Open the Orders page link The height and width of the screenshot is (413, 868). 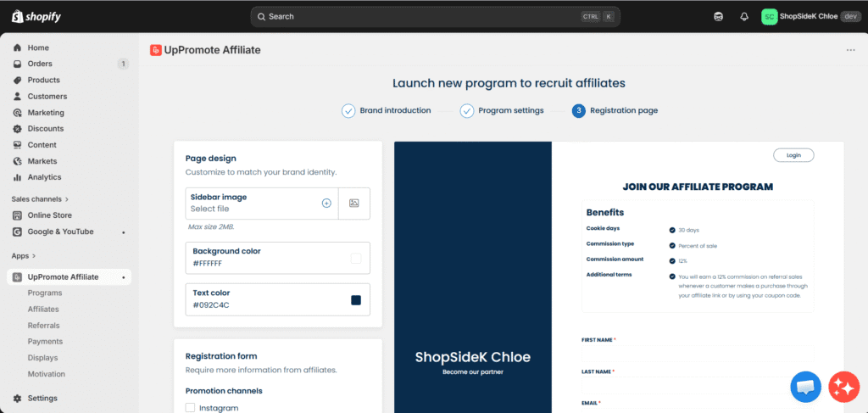(40, 64)
